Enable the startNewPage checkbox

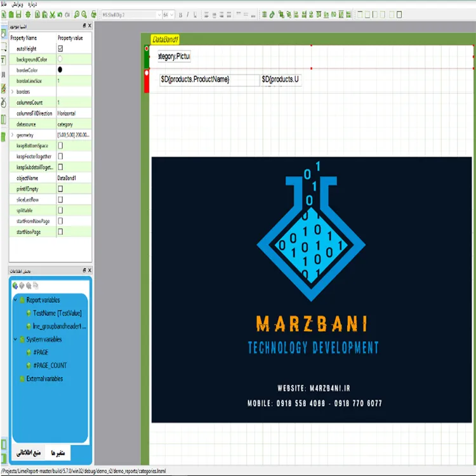[x=61, y=232]
